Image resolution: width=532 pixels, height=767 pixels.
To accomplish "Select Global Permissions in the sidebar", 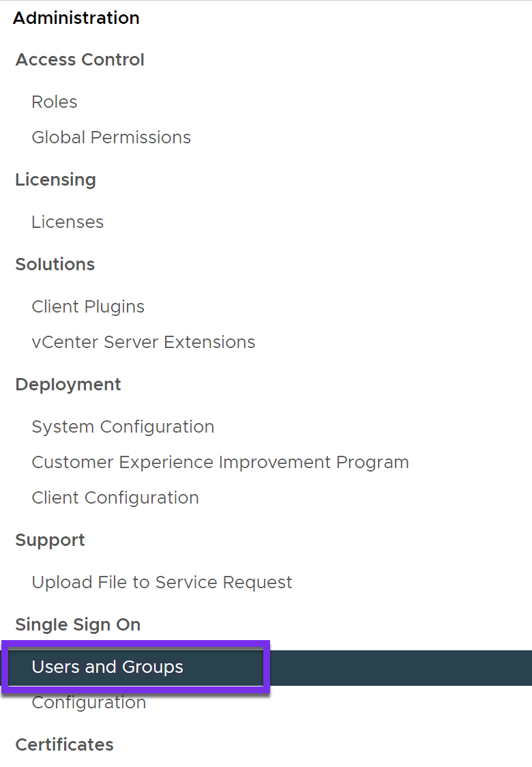I will click(111, 138).
